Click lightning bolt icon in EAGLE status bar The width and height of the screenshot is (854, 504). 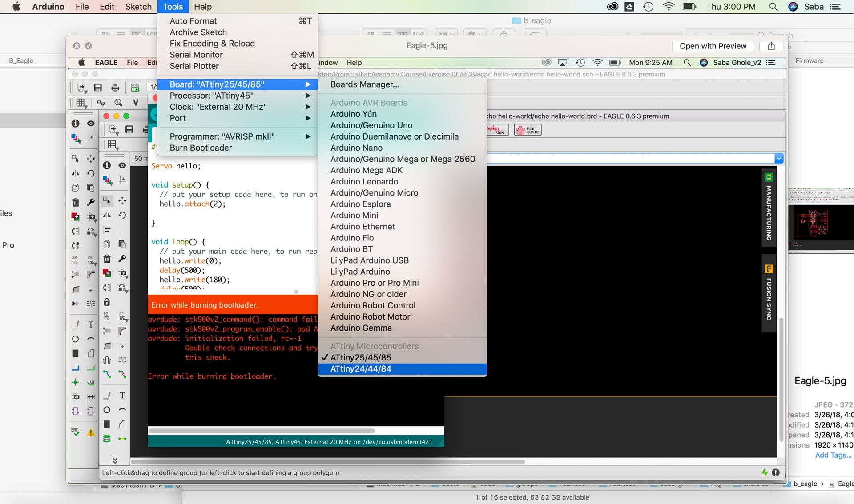[x=764, y=472]
